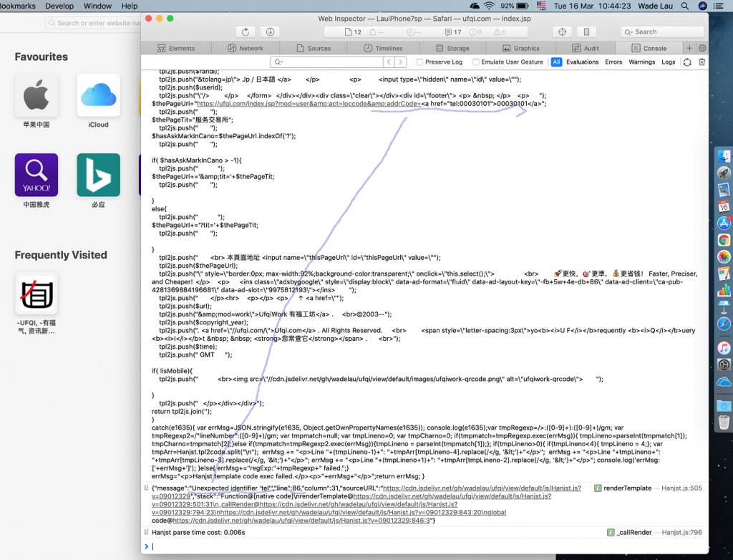Open the Yahoo 中国雅虎 favourite thumbnail
Image resolution: width=733 pixels, height=560 pixels.
(37, 175)
